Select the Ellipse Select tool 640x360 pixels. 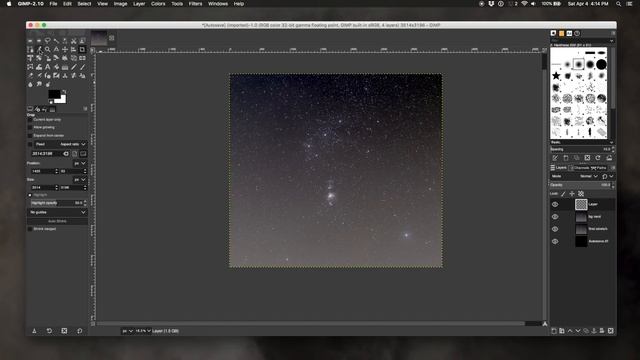39,41
